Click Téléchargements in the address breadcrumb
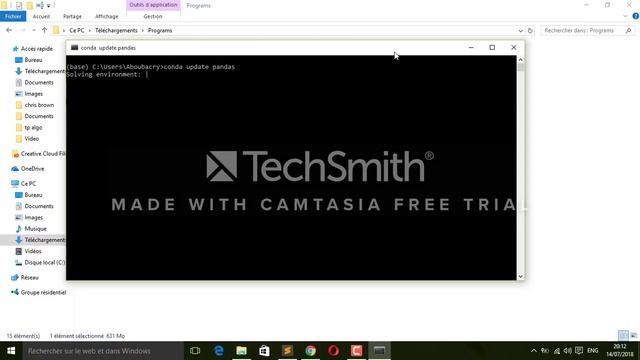The height and width of the screenshot is (360, 640). (x=116, y=31)
